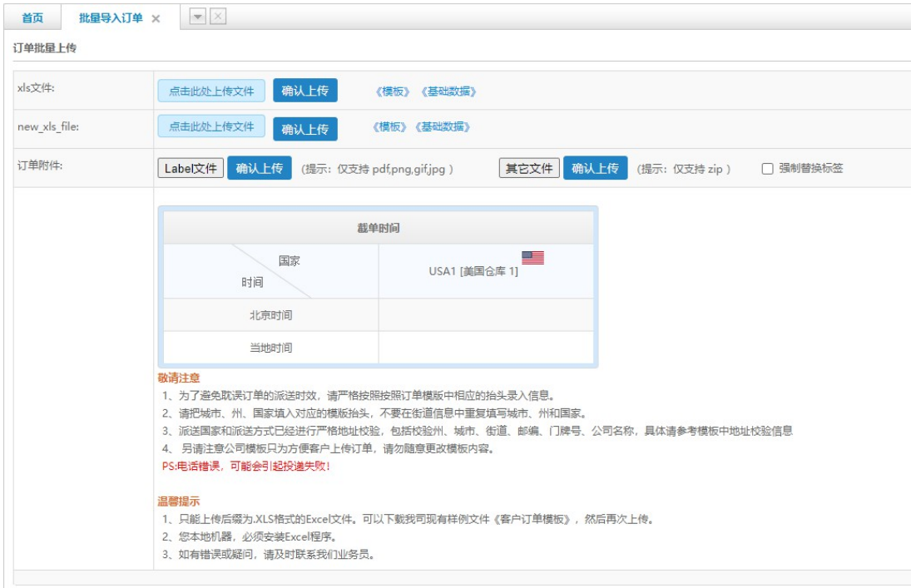Open the tab list dropdown arrow

pos(198,17)
